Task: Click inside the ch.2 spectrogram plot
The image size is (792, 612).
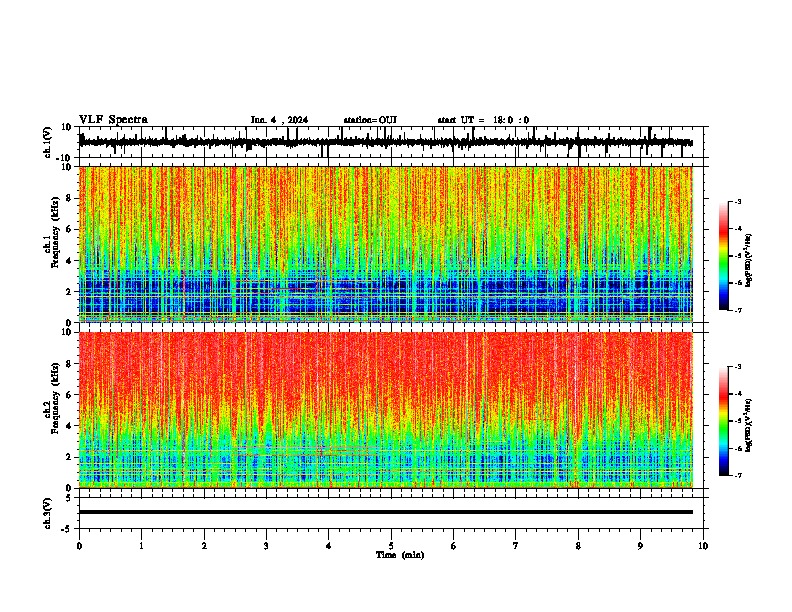Action: tap(386, 410)
